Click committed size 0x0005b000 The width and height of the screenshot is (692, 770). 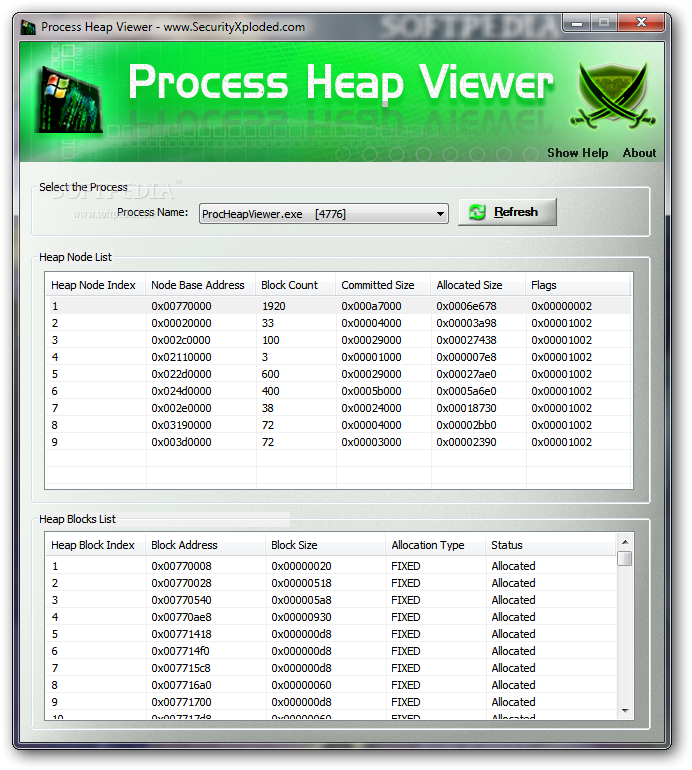coord(371,391)
